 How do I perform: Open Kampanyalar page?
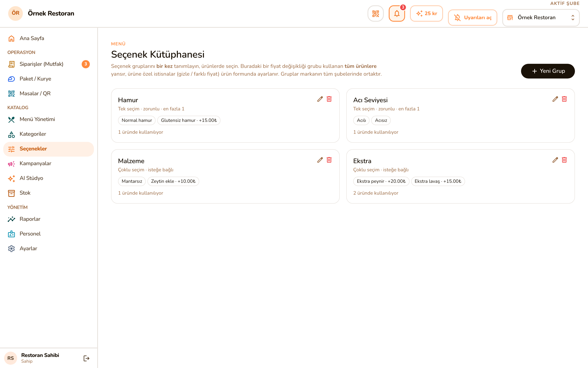point(49,164)
